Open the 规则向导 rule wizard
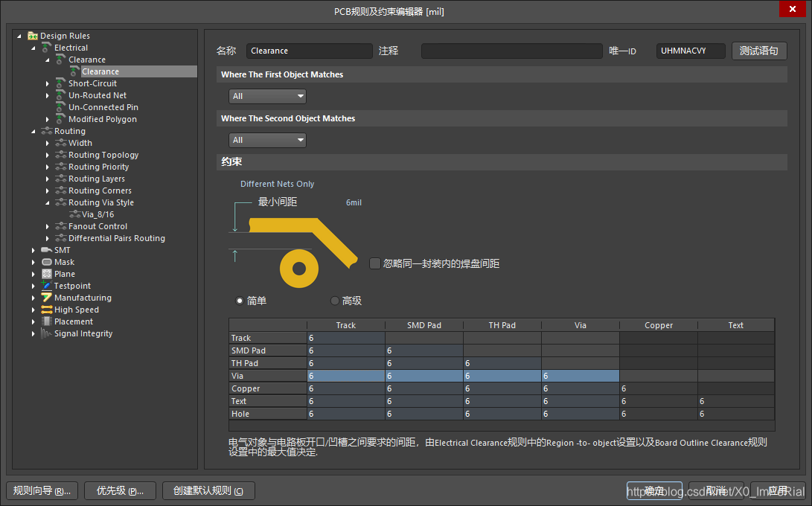Viewport: 812px width, 506px height. pyautogui.click(x=42, y=490)
